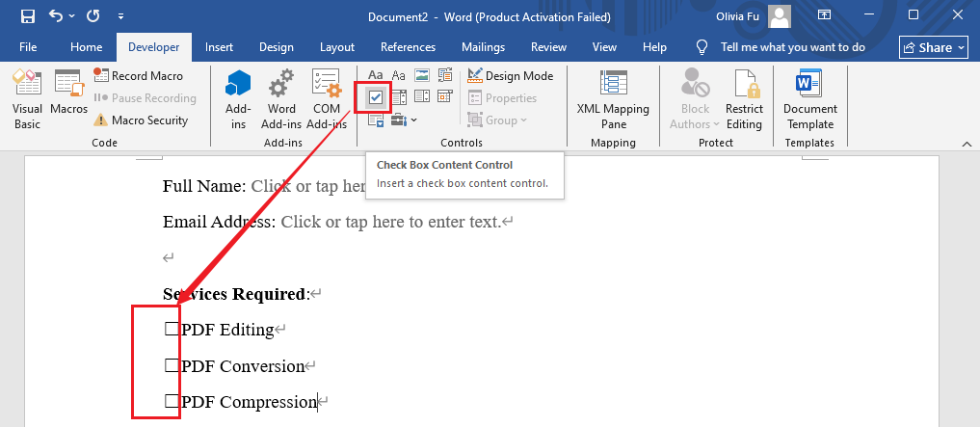Open the Legacy Tools dropdown

[x=405, y=120]
